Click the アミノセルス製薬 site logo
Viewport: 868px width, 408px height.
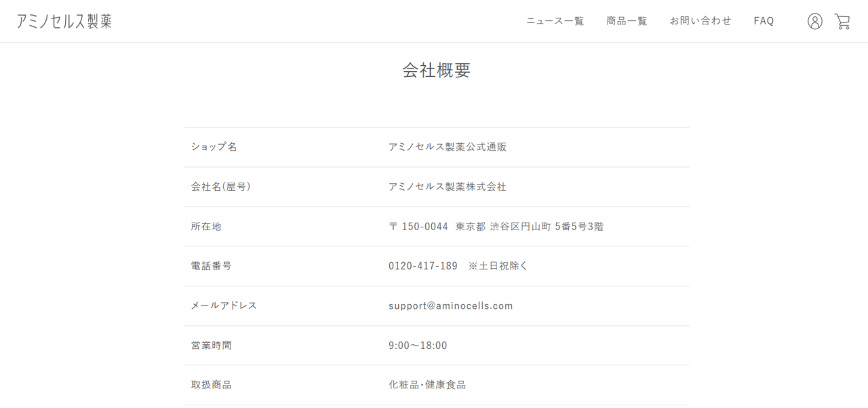click(64, 21)
